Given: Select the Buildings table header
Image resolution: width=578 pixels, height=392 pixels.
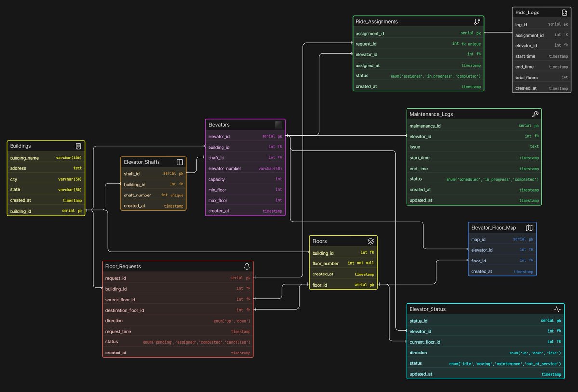Looking at the screenshot, I should [x=46, y=146].
